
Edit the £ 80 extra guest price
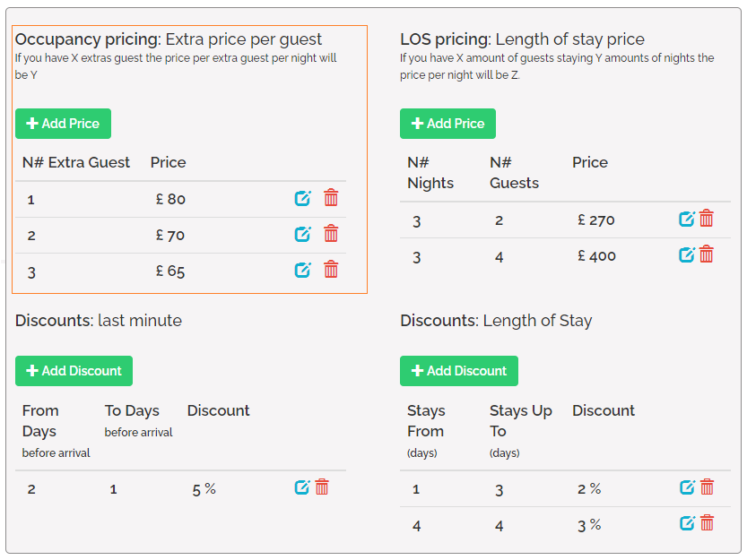click(303, 198)
